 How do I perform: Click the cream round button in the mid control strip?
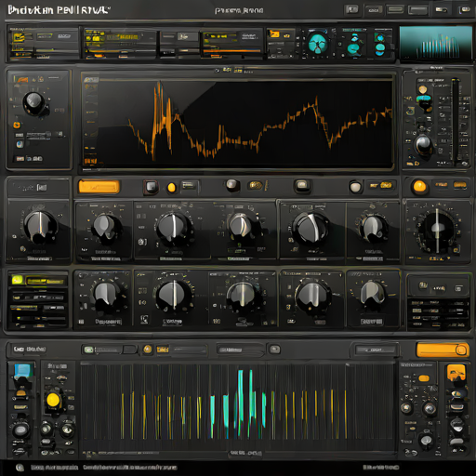(x=355, y=187)
